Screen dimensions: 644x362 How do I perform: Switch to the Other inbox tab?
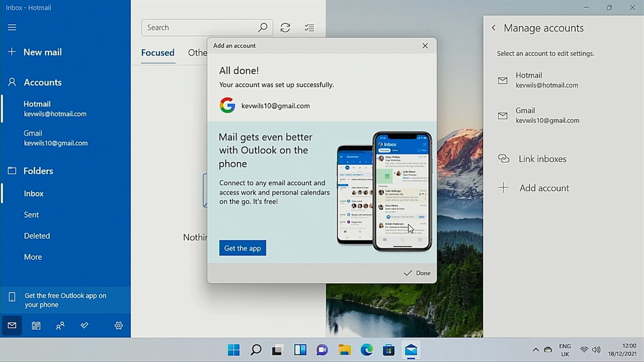click(198, 53)
